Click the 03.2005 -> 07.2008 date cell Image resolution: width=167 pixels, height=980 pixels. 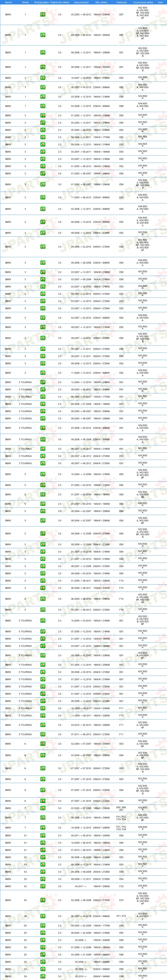81,808
